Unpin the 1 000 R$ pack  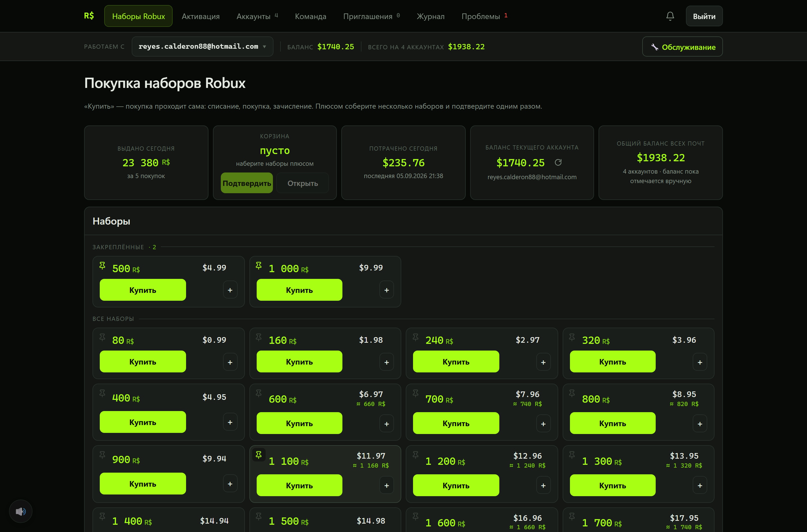coord(259,266)
